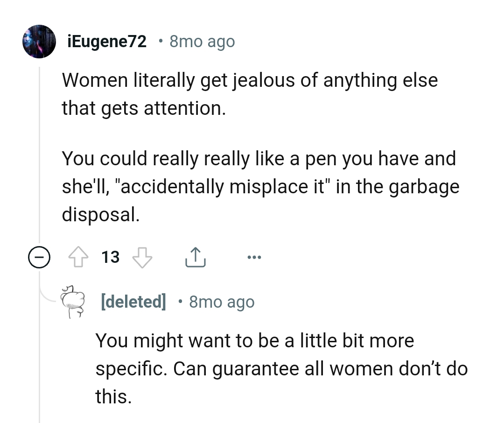Click the word "disposal." in the comment

[x=100, y=215]
